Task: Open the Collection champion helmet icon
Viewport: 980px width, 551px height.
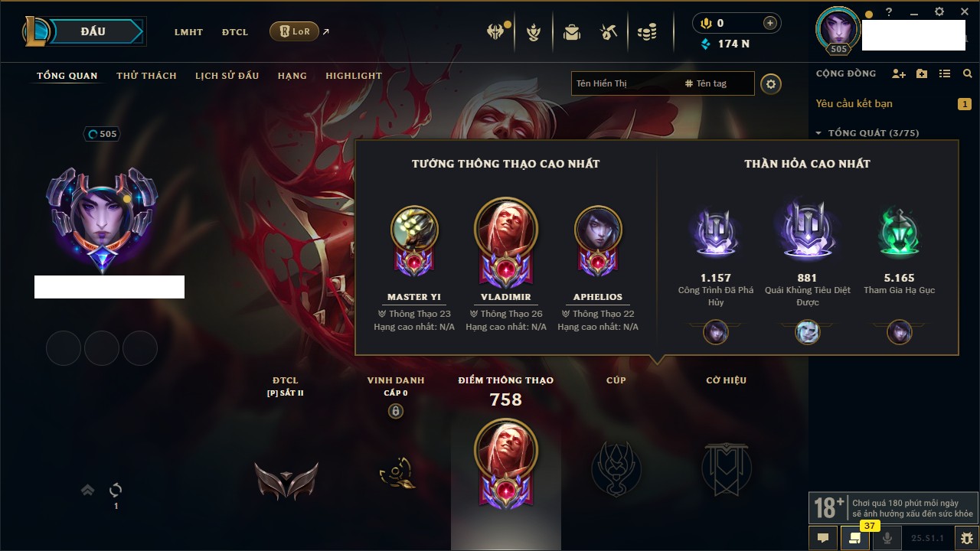Action: [x=496, y=32]
